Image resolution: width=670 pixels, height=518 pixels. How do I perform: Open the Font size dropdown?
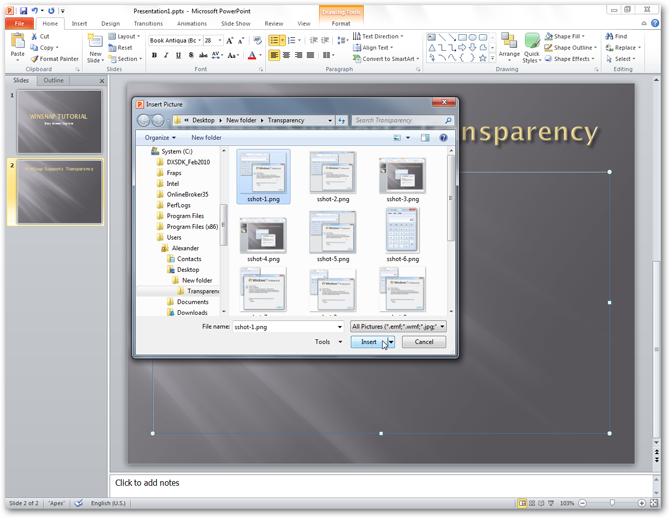click(x=220, y=41)
